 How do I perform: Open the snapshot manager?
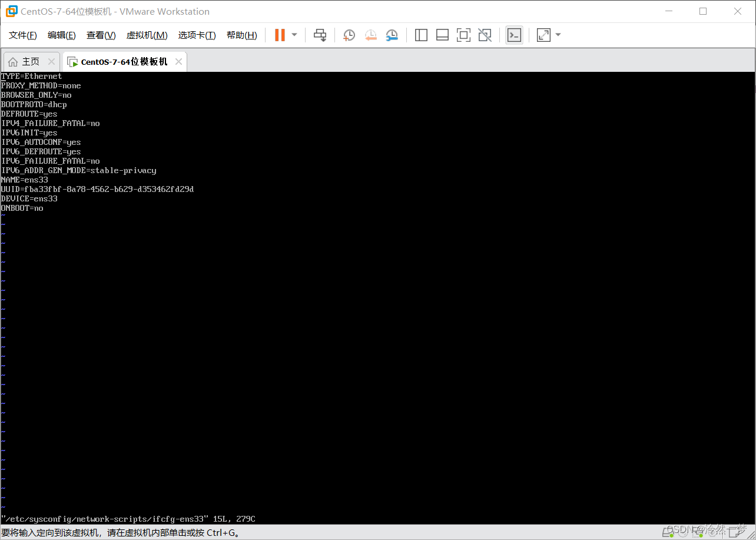click(392, 35)
